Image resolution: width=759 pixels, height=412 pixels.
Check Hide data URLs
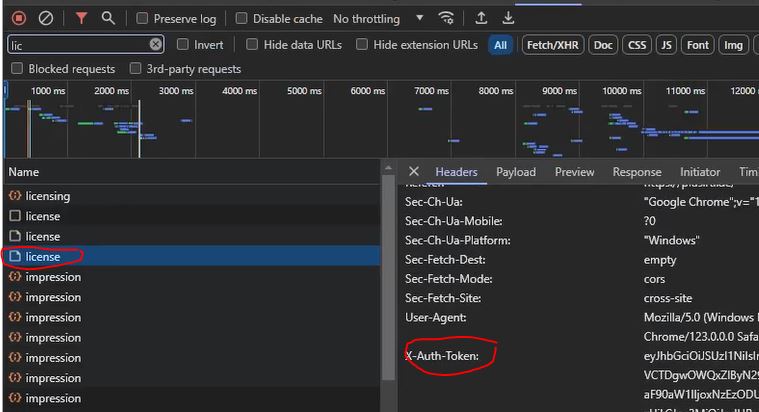point(252,45)
